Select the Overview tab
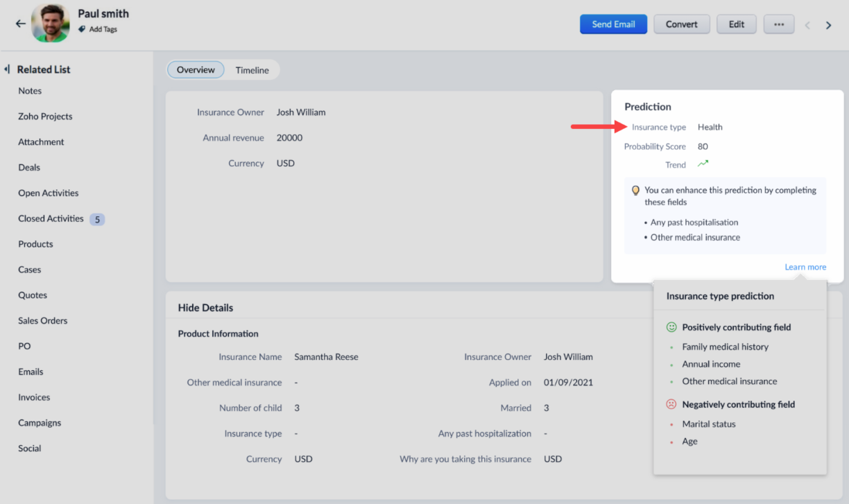This screenshot has height=504, width=849. pos(196,70)
